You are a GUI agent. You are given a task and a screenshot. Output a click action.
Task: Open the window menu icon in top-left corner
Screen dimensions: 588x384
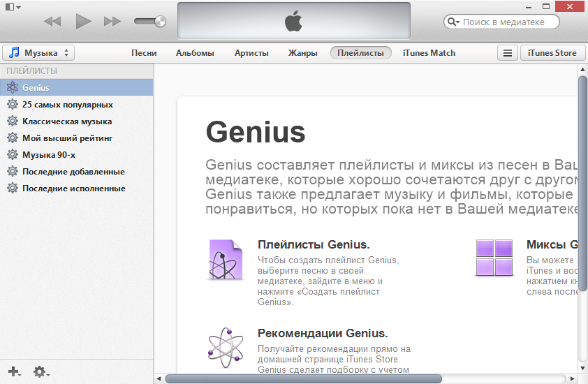click(13, 7)
